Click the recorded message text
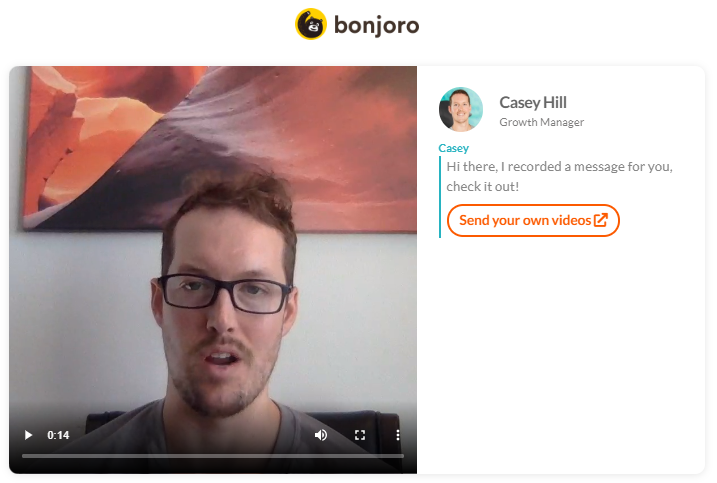Image resolution: width=717 pixels, height=483 pixels. pyautogui.click(x=559, y=176)
